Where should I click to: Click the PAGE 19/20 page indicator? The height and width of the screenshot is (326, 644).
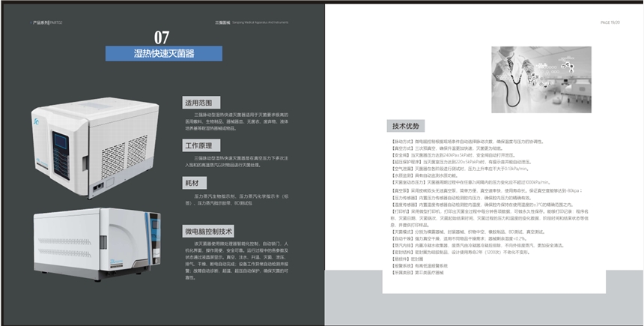(610, 23)
